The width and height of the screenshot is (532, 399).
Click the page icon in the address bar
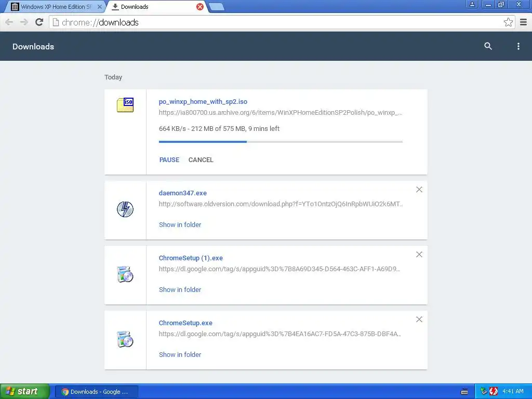56,22
